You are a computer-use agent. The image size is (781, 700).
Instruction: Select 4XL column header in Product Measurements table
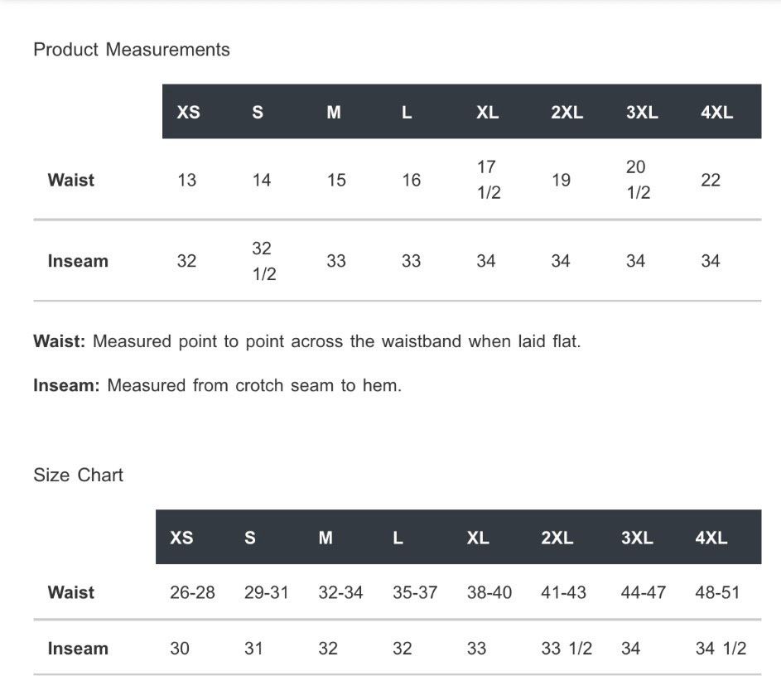pos(716,112)
